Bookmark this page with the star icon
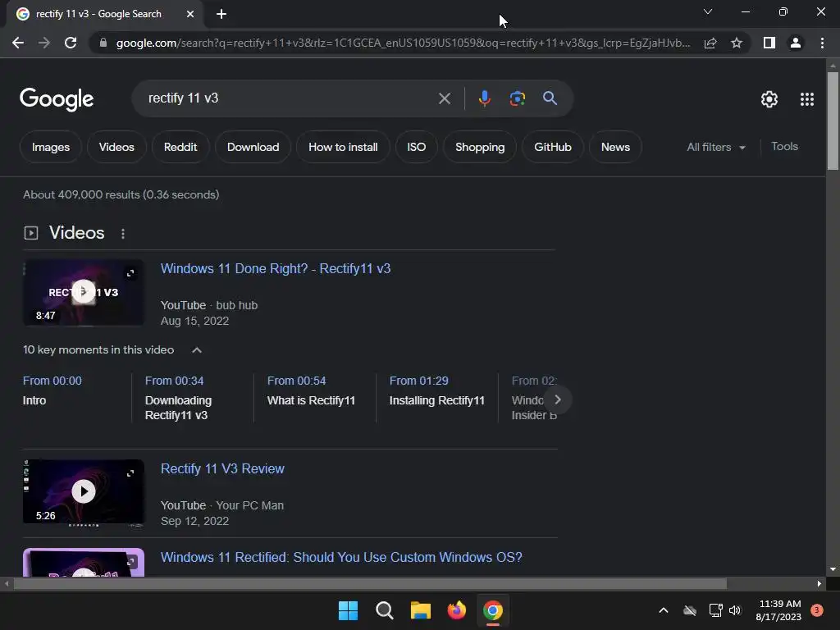The width and height of the screenshot is (840, 630). (x=737, y=43)
